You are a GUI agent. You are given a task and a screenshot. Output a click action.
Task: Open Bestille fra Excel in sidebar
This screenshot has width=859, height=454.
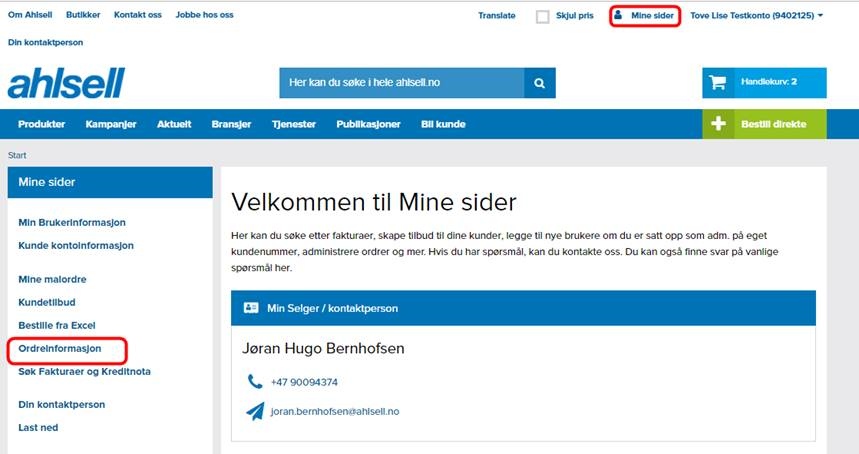pyautogui.click(x=56, y=325)
